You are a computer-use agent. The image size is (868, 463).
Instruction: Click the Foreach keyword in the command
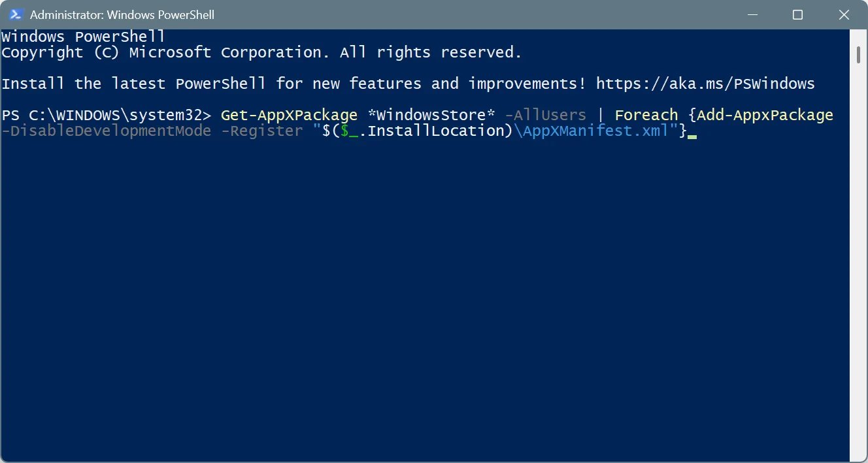coord(645,114)
